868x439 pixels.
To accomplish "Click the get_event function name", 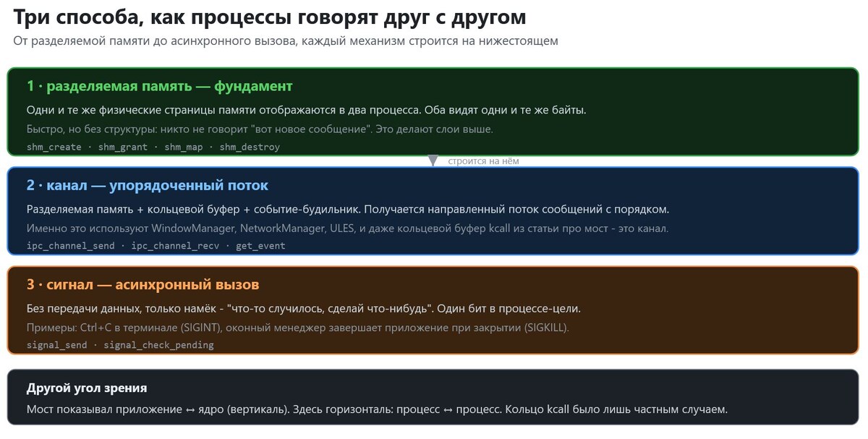I will tap(260, 246).
